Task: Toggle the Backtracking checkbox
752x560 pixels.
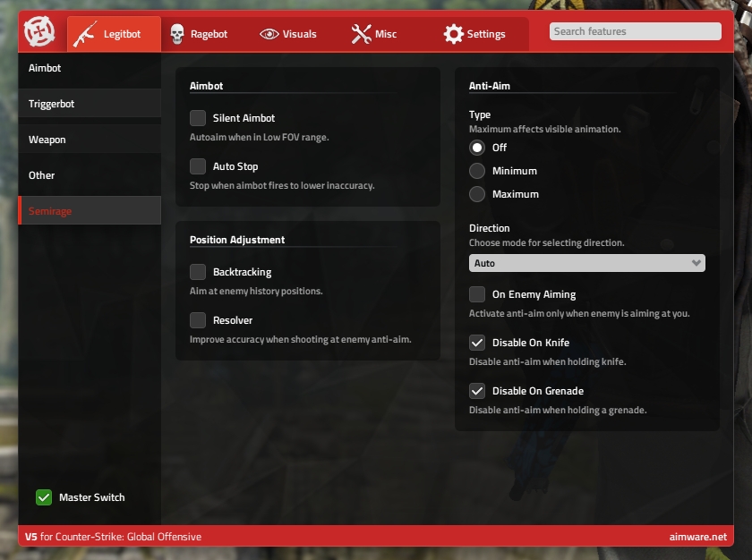Action: pyautogui.click(x=198, y=272)
